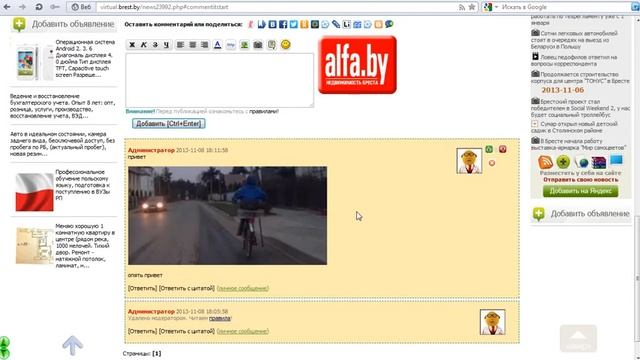Align the comment text to the left
640x360 pixels.
click(180, 45)
